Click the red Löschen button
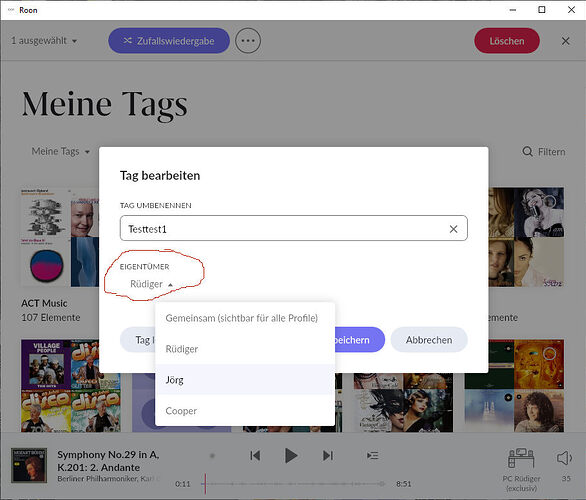The width and height of the screenshot is (586, 500). pyautogui.click(x=507, y=41)
